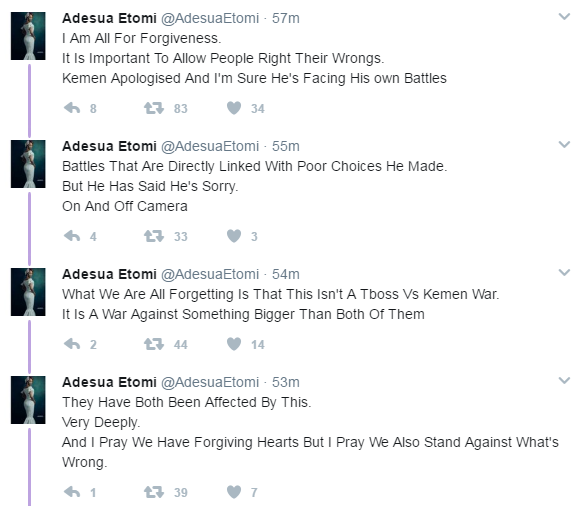Retweet the tweet with 33 retweets
580x506 pixels.
tap(154, 236)
